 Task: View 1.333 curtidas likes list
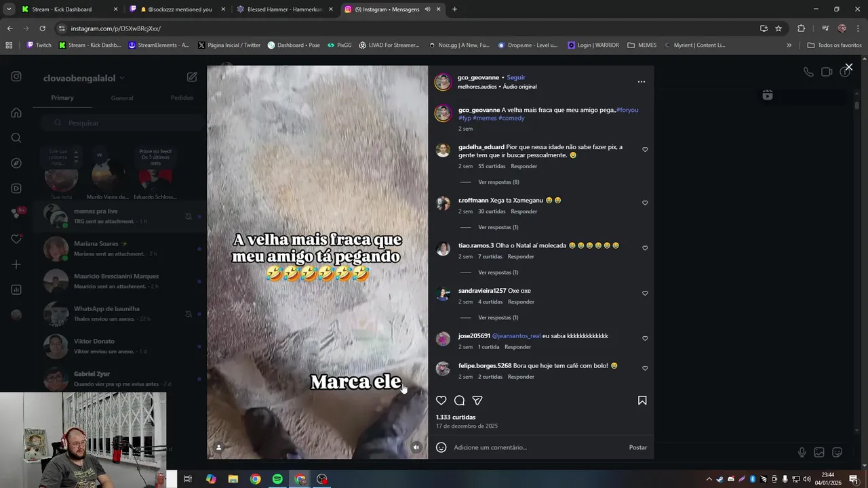[456, 418]
